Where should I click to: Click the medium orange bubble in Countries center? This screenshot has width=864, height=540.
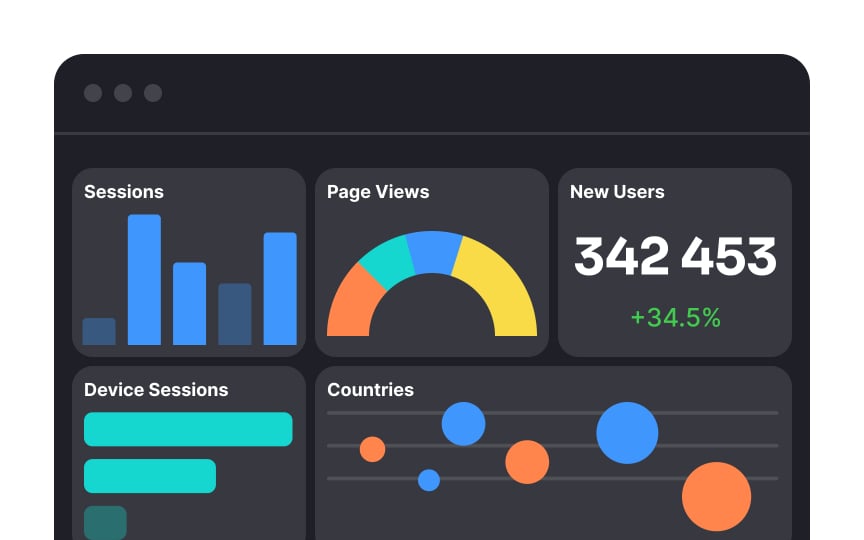pyautogui.click(x=527, y=462)
